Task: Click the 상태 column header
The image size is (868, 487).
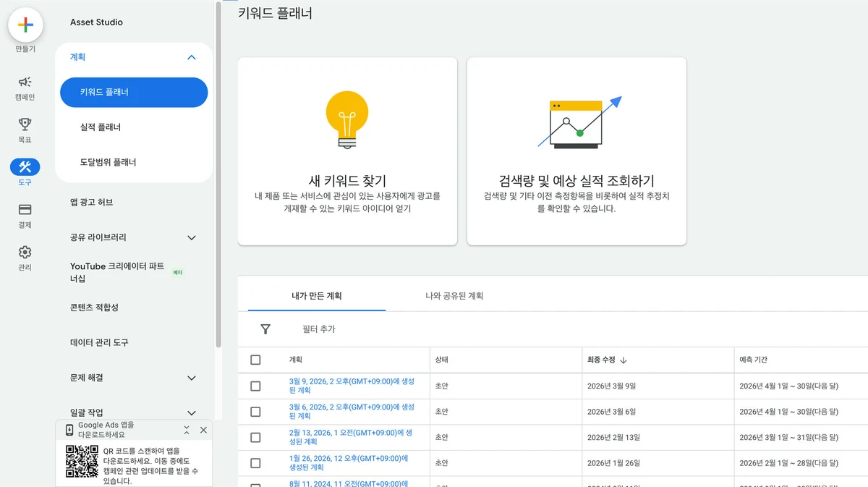Action: pos(441,360)
